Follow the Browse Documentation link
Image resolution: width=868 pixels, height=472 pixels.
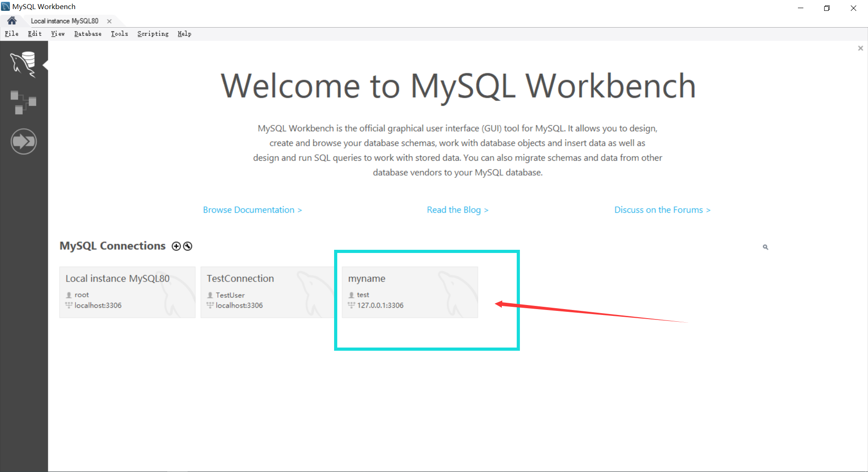click(252, 210)
